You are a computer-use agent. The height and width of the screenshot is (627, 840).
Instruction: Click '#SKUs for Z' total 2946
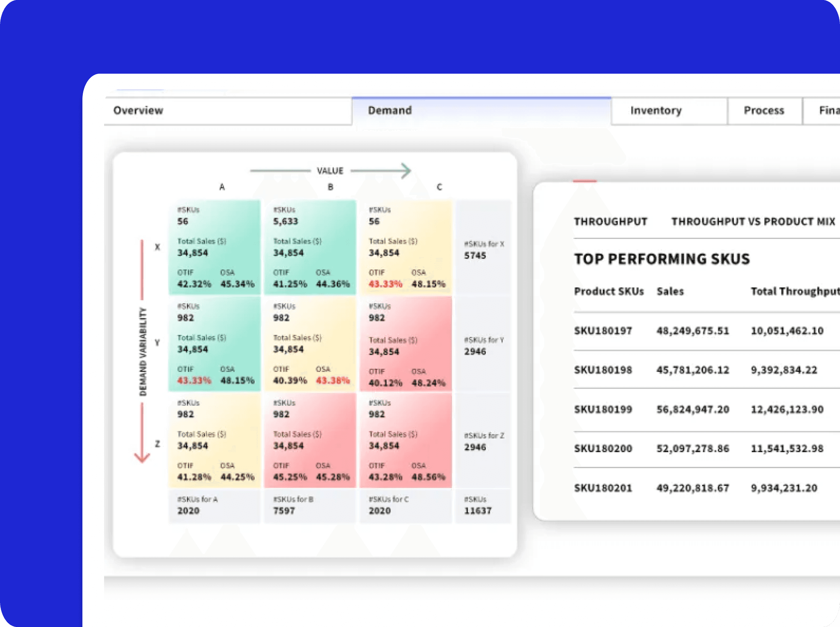coord(483,440)
